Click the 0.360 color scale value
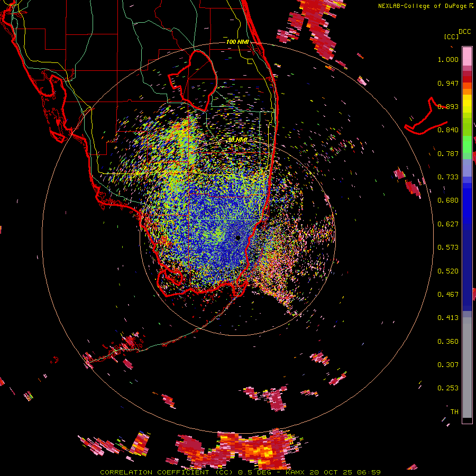This screenshot has height=476, width=476. [448, 342]
